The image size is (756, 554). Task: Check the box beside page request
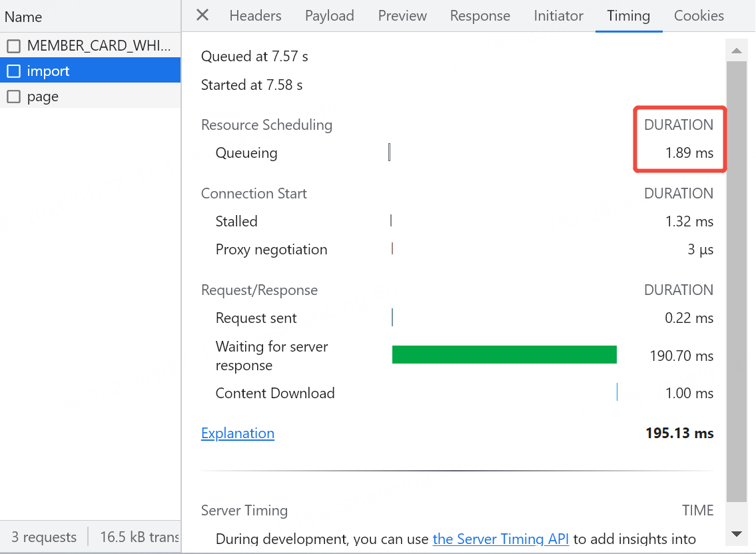pos(13,97)
